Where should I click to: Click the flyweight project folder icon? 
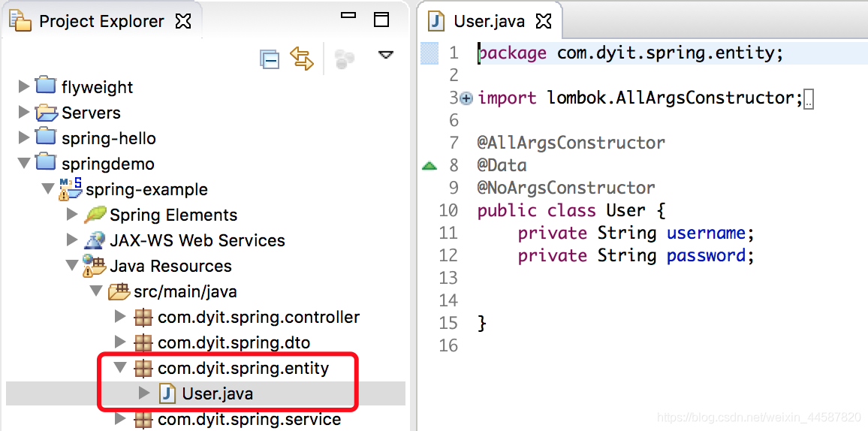pyautogui.click(x=45, y=86)
